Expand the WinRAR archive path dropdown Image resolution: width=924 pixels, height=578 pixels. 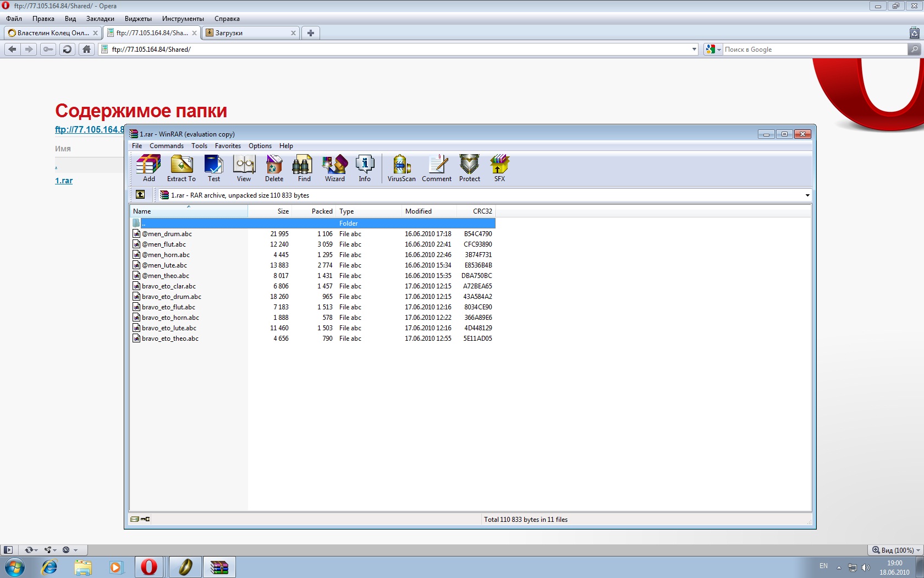807,195
